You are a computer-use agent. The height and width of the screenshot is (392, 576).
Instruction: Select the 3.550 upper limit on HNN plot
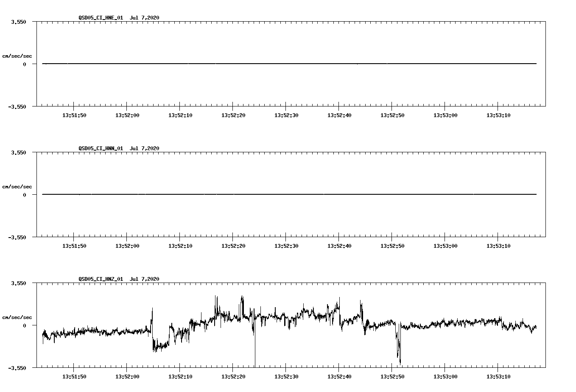[19, 152]
